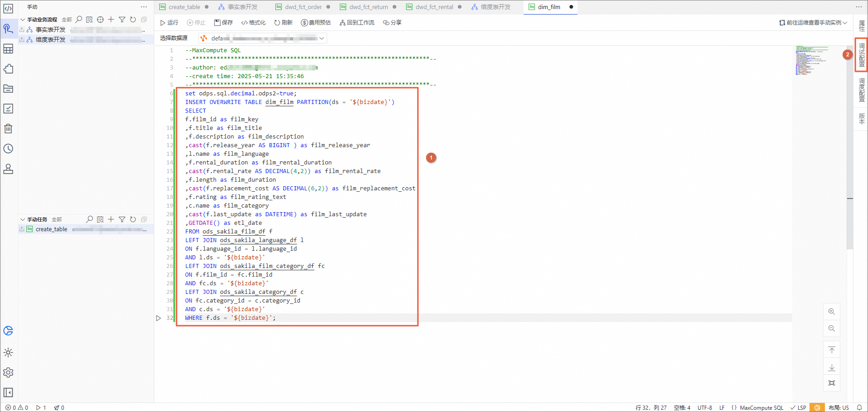Screen dimensions: 868x412
Task: Add new item in 手动任务 section
Action: point(111,219)
